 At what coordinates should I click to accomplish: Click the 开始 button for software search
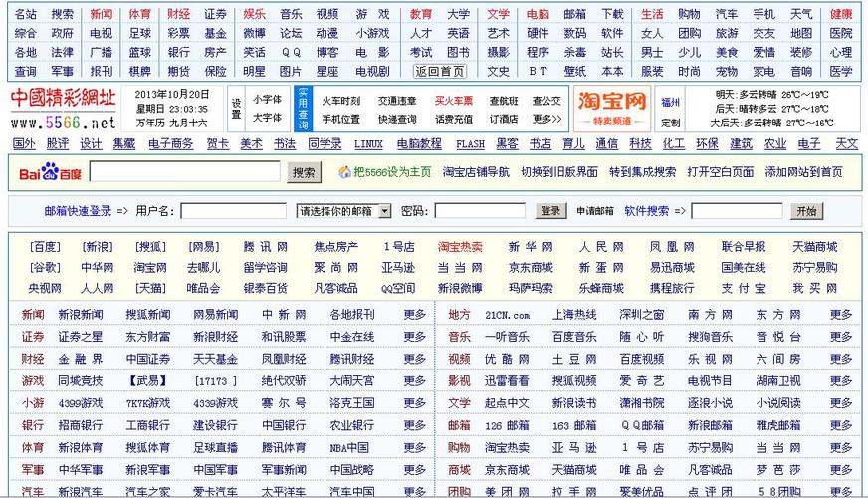(x=806, y=211)
